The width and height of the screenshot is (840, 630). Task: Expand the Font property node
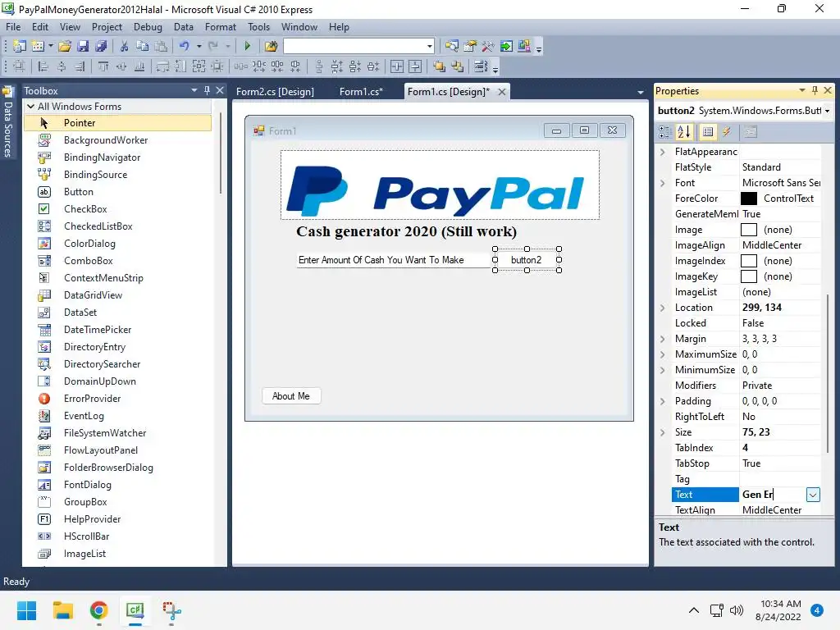coord(663,183)
